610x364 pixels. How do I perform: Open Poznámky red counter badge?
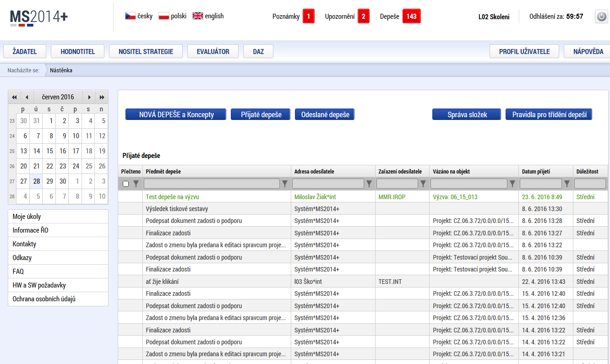[309, 16]
